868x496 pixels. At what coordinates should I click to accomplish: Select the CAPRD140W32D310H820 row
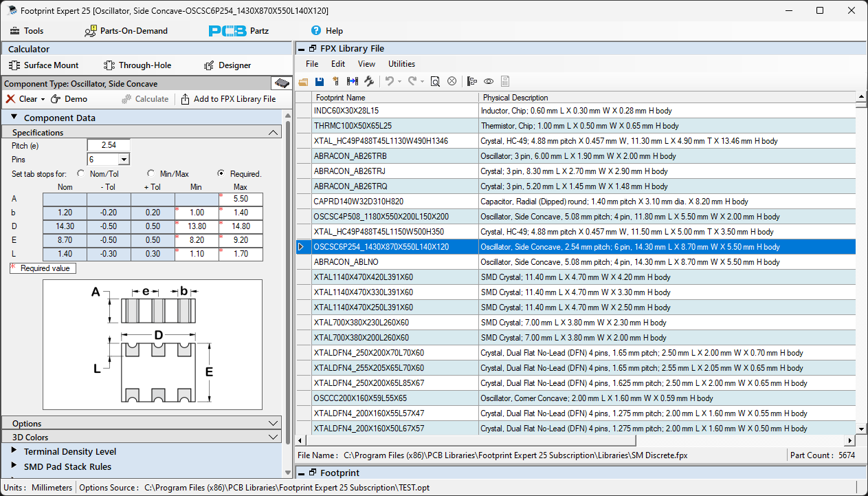pos(576,202)
